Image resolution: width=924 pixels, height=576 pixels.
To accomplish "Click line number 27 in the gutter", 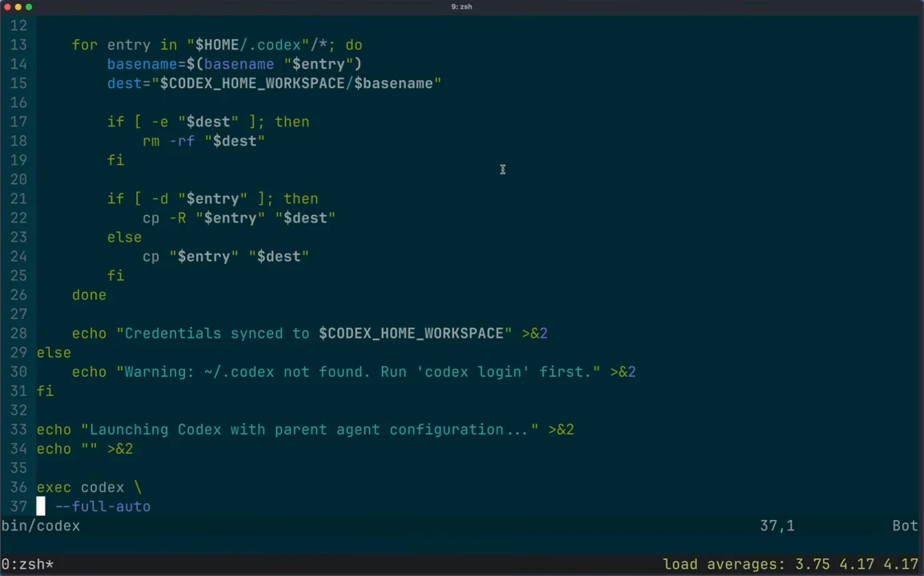I will [19, 314].
